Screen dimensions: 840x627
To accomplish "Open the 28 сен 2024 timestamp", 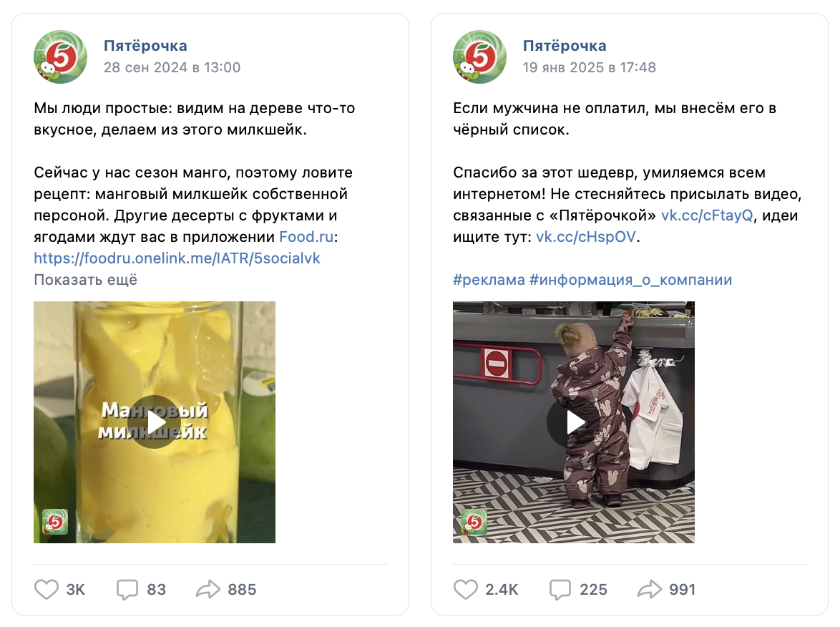I will 172,67.
